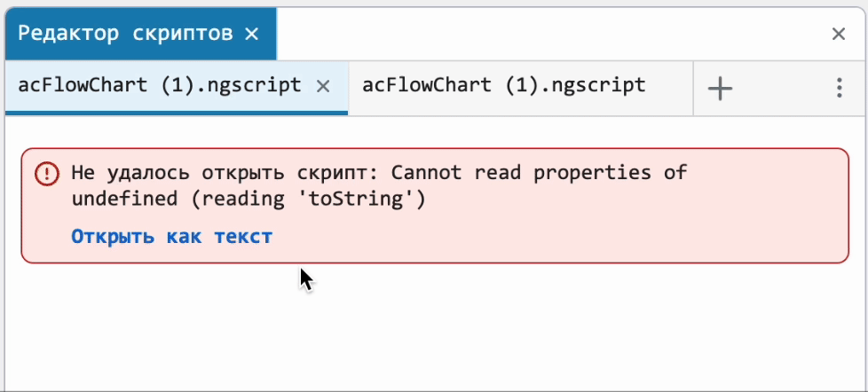The image size is (868, 392).
Task: Activate the Редактор скриптов panel tab
Action: [125, 34]
